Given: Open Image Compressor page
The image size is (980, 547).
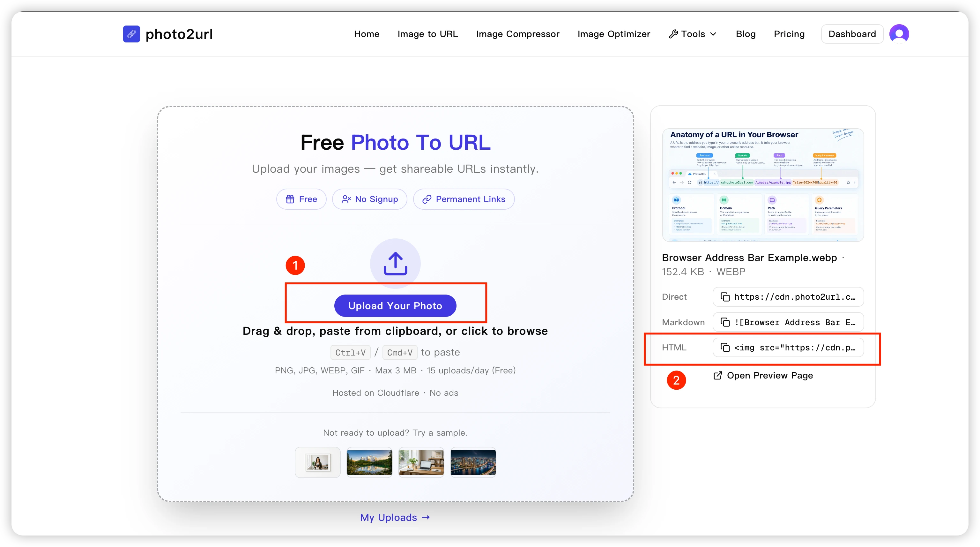Looking at the screenshot, I should pos(517,34).
